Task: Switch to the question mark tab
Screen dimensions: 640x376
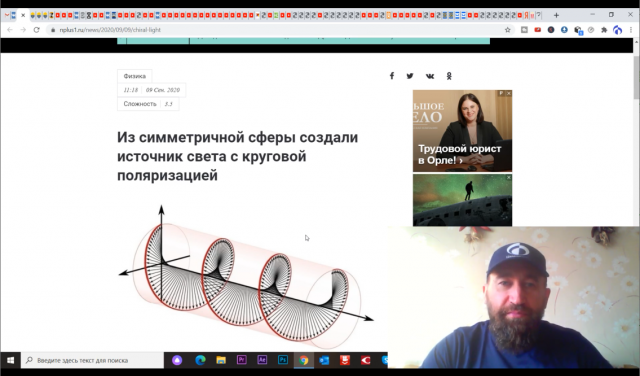Action: point(539,15)
